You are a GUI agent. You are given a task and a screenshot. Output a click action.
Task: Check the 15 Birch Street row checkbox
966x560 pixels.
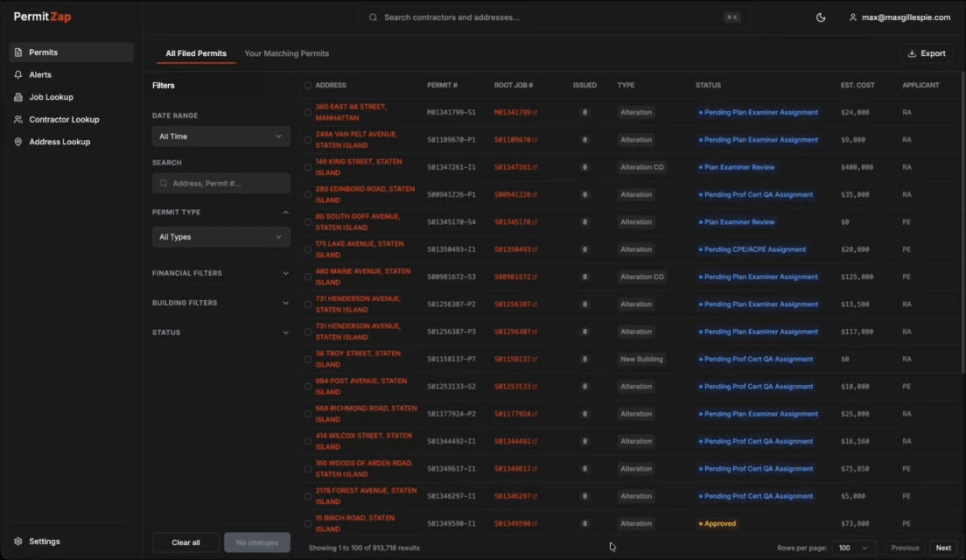click(308, 523)
